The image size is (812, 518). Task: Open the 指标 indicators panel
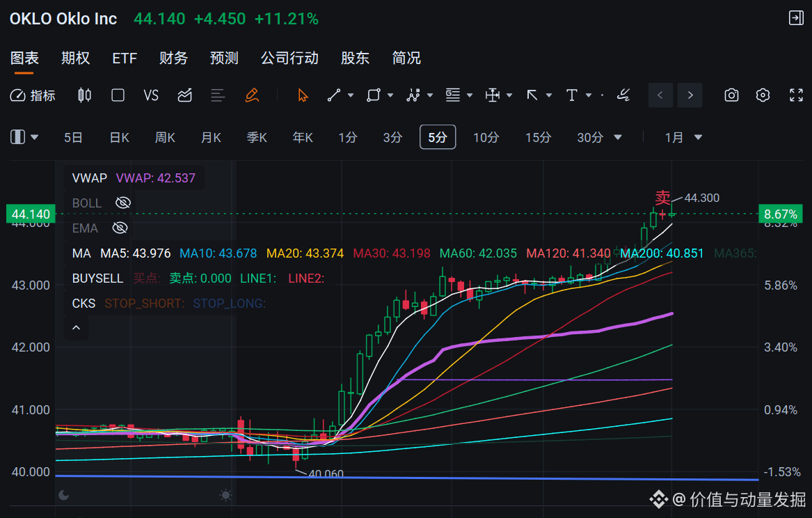click(x=33, y=95)
